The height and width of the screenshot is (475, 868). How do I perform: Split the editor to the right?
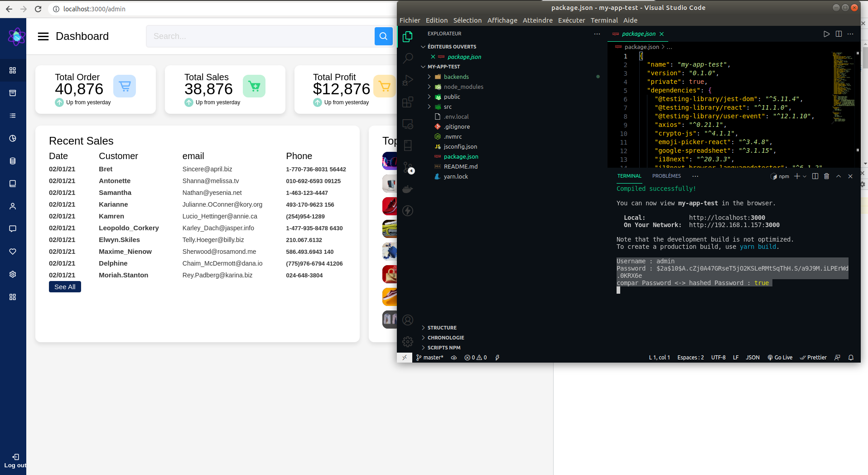[839, 34]
